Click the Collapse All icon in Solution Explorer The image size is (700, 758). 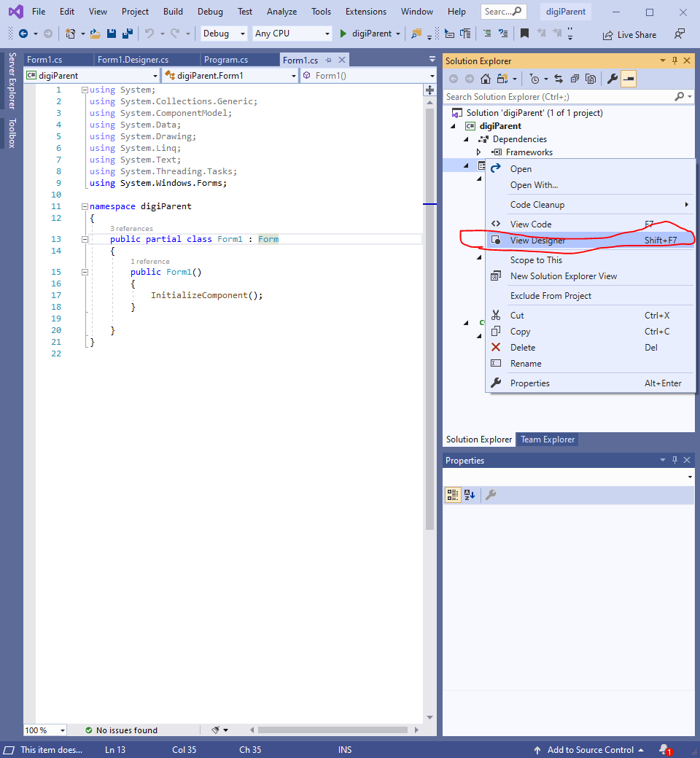click(575, 79)
